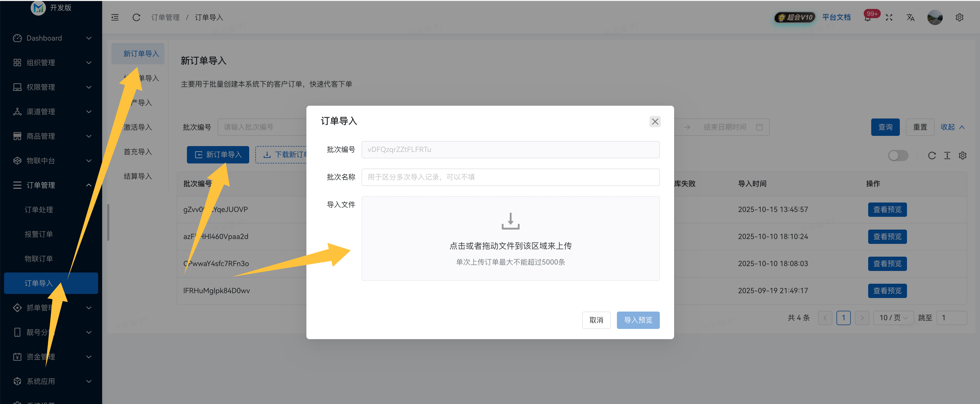Select 订单处理 in the sidebar
980x404 pixels.
pos(39,210)
